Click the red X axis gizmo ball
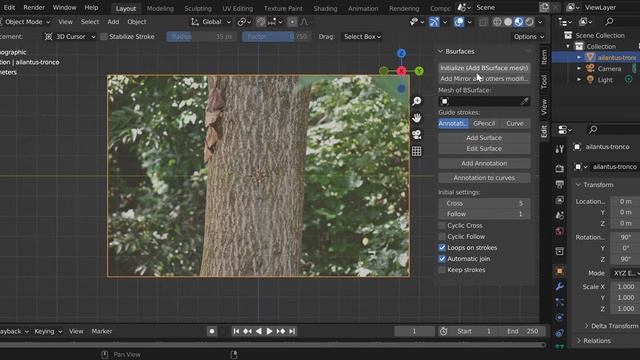 402,71
